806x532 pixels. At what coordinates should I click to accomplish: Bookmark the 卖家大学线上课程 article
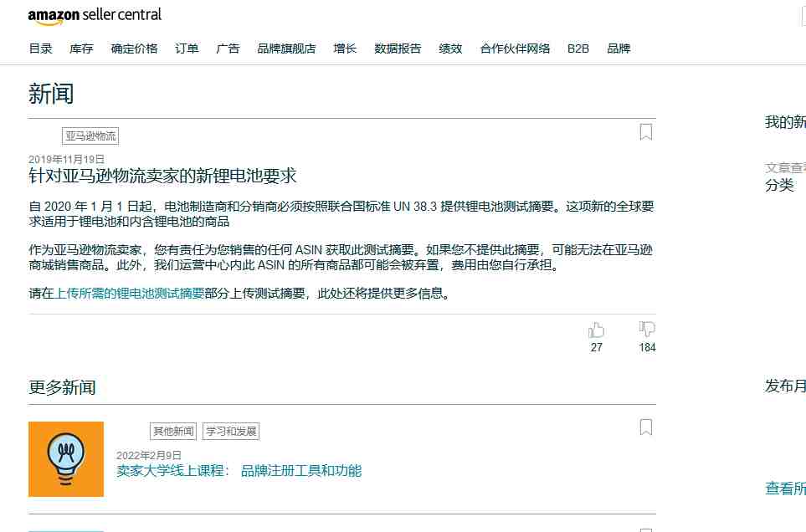(646, 427)
